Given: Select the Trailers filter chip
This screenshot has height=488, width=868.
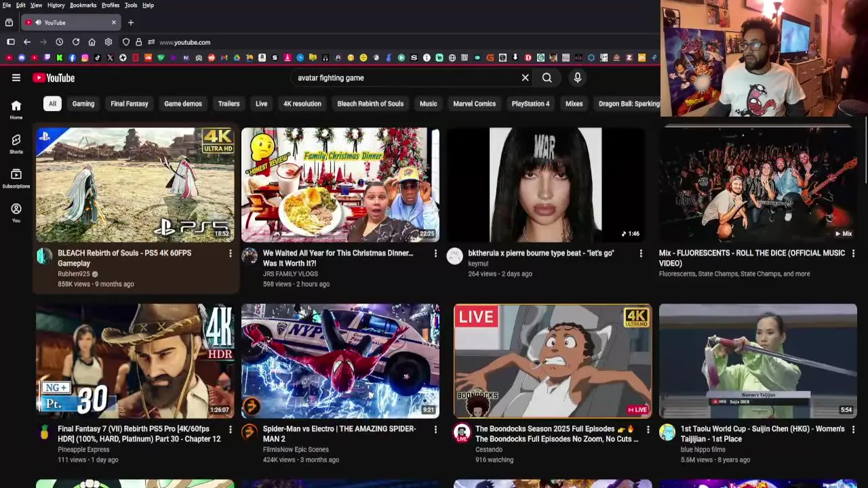Looking at the screenshot, I should click(x=229, y=104).
